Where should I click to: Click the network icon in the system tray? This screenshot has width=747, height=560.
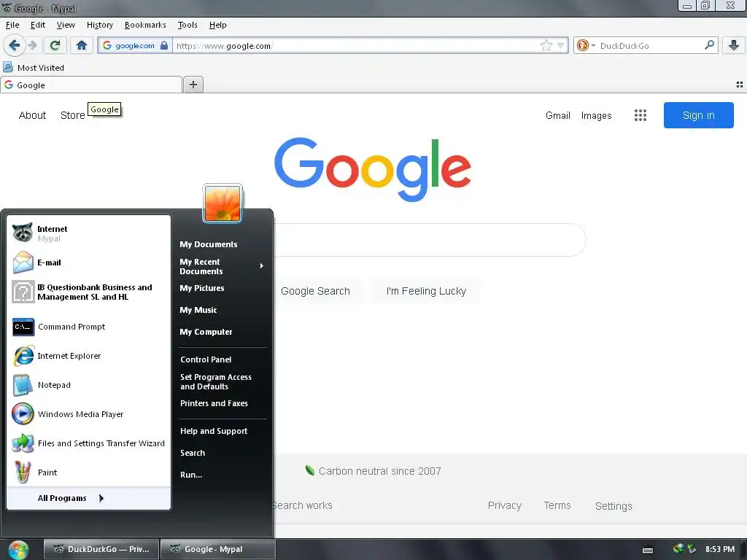(679, 549)
